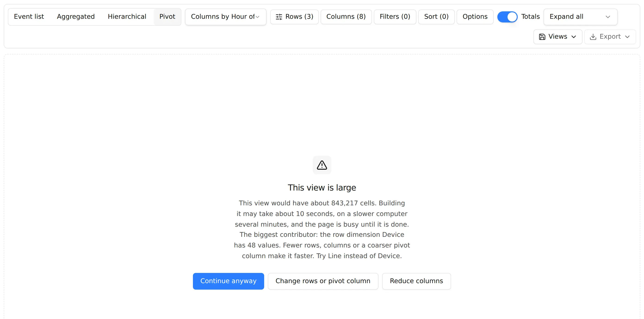Open the Hierarchical view tab
The width and height of the screenshot is (644, 319).
point(127,16)
